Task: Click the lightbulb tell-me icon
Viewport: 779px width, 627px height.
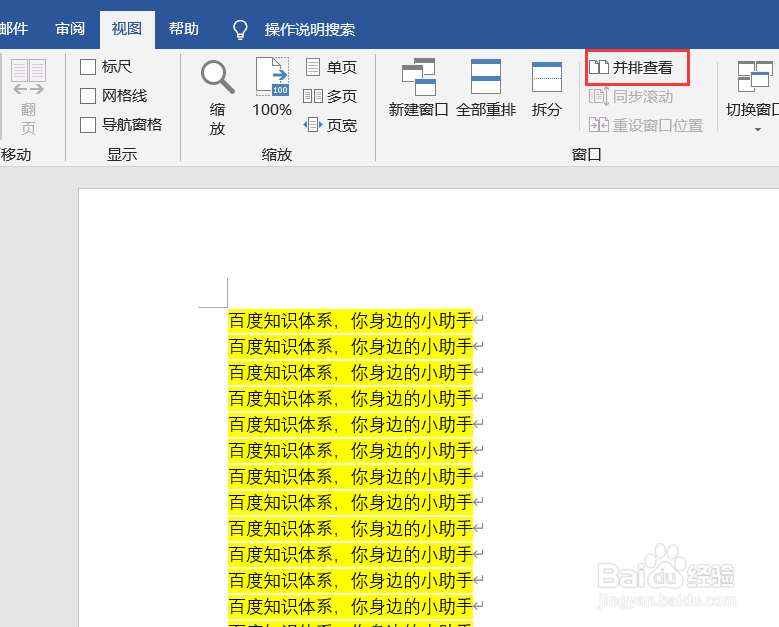Action: (240, 29)
